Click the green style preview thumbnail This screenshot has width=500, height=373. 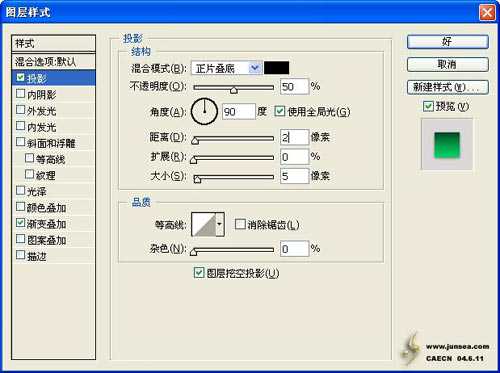tap(447, 145)
